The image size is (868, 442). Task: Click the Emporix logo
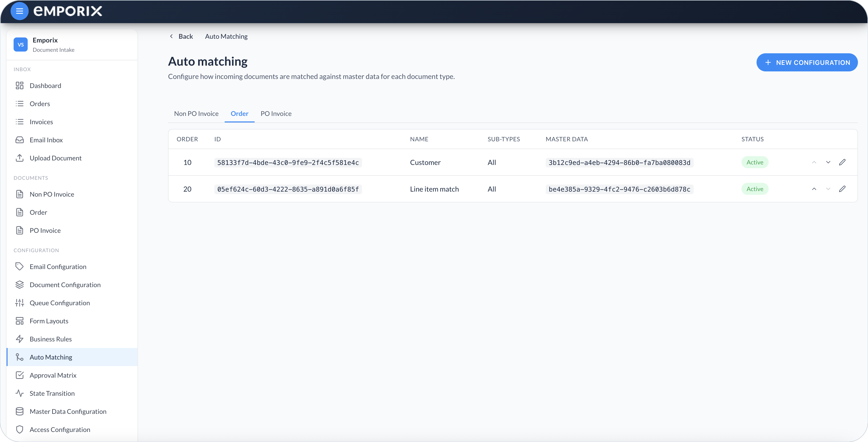coord(68,11)
